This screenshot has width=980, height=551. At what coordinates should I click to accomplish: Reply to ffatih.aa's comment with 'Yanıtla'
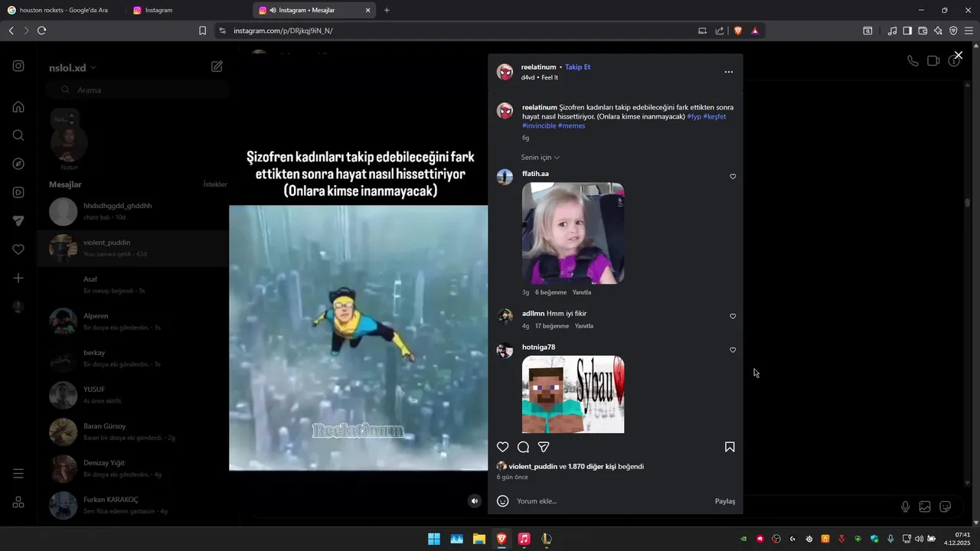tap(582, 292)
